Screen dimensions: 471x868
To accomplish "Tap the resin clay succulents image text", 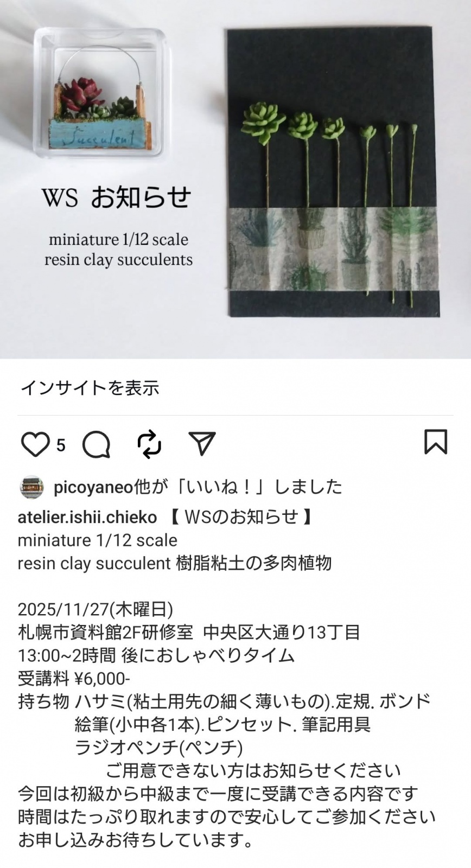I will click(x=118, y=260).
